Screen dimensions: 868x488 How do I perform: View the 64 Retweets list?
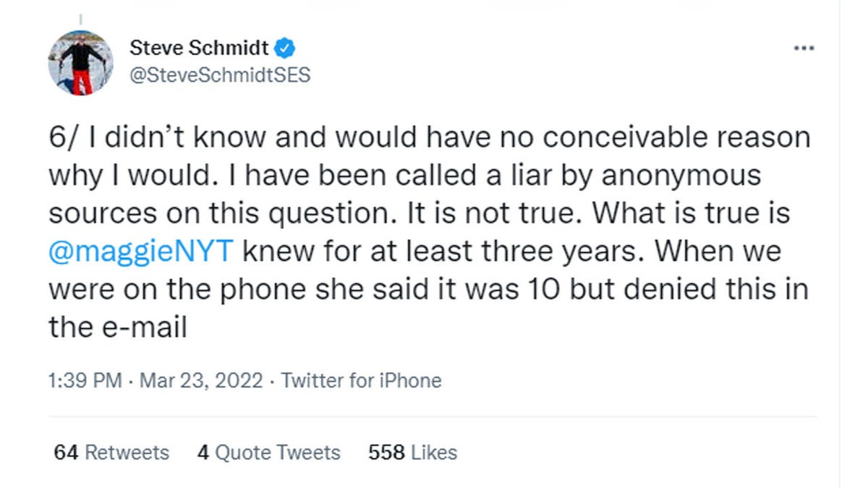coord(111,453)
